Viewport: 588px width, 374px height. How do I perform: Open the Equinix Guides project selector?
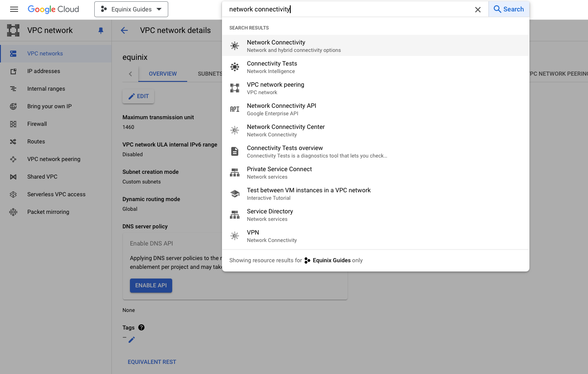click(131, 9)
